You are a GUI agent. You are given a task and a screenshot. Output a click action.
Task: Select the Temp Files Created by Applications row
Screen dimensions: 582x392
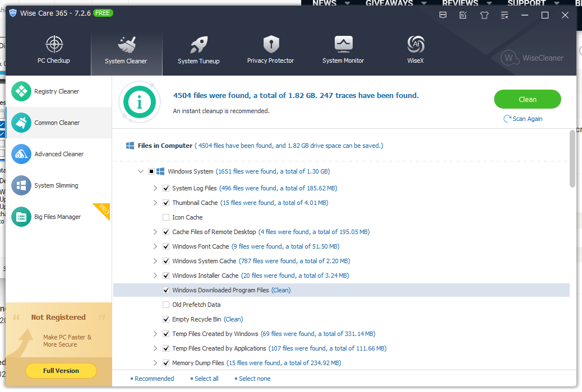pyautogui.click(x=341, y=349)
